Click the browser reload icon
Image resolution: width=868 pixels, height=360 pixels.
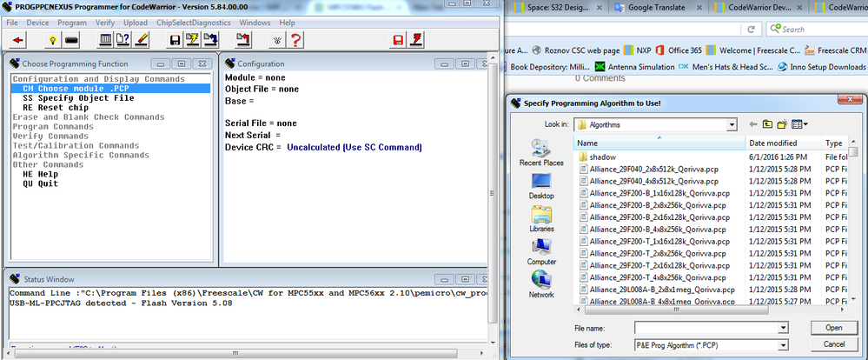pyautogui.click(x=752, y=30)
